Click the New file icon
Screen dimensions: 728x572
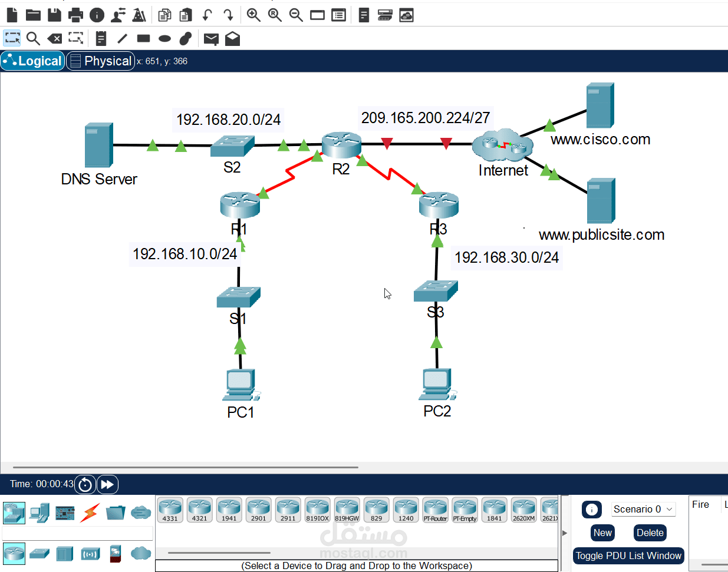tap(12, 15)
